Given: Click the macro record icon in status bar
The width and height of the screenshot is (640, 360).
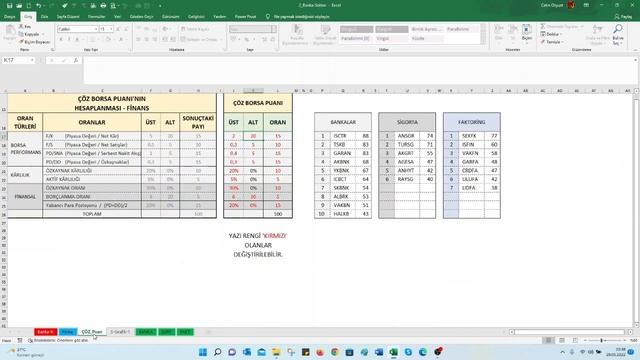Looking at the screenshot, I should (x=20, y=340).
